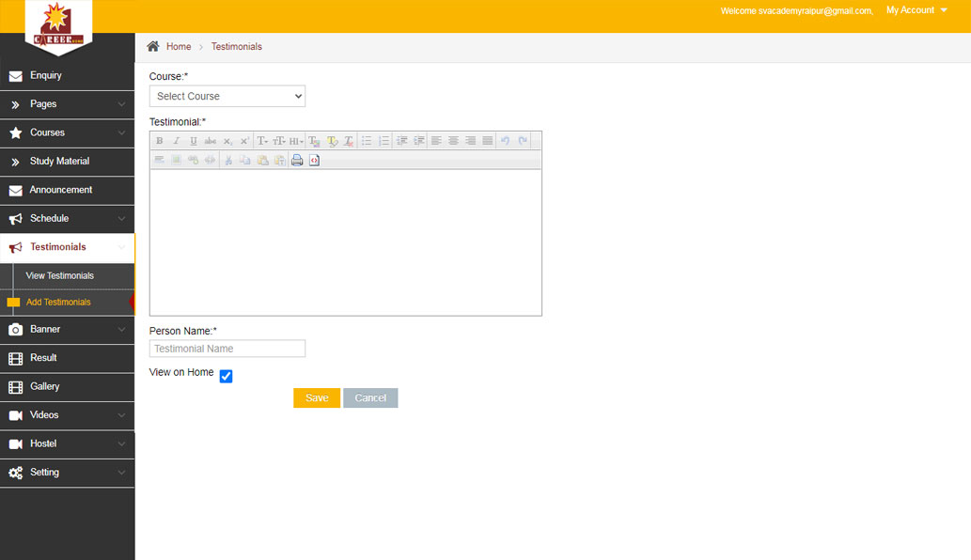
Task: Click the Cancel button
Action: coord(370,398)
